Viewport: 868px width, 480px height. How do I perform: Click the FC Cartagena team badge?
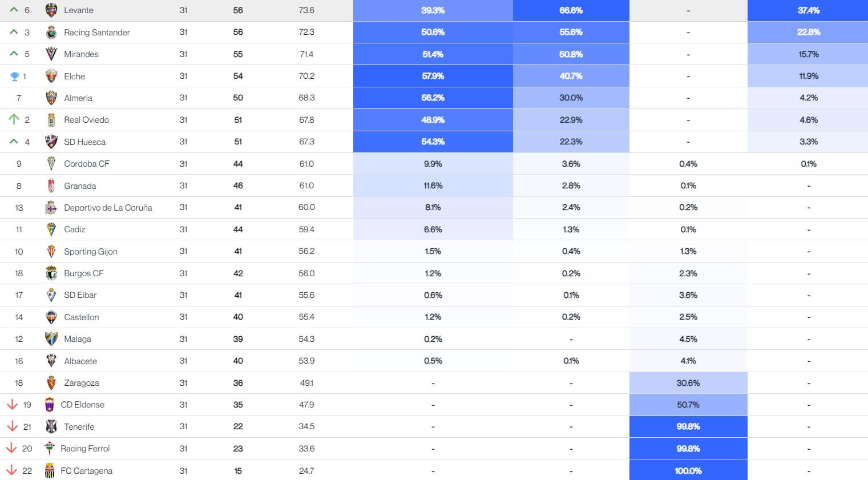coord(50,471)
